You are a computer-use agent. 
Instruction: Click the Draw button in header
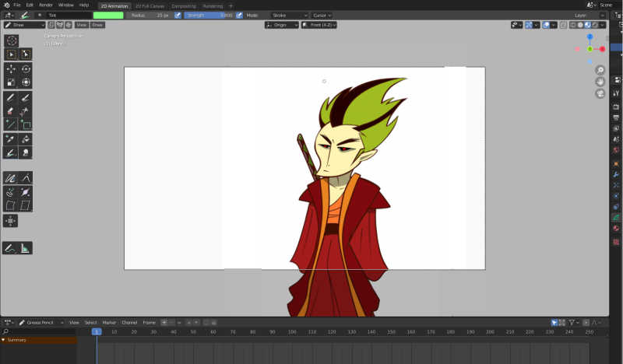click(x=97, y=25)
